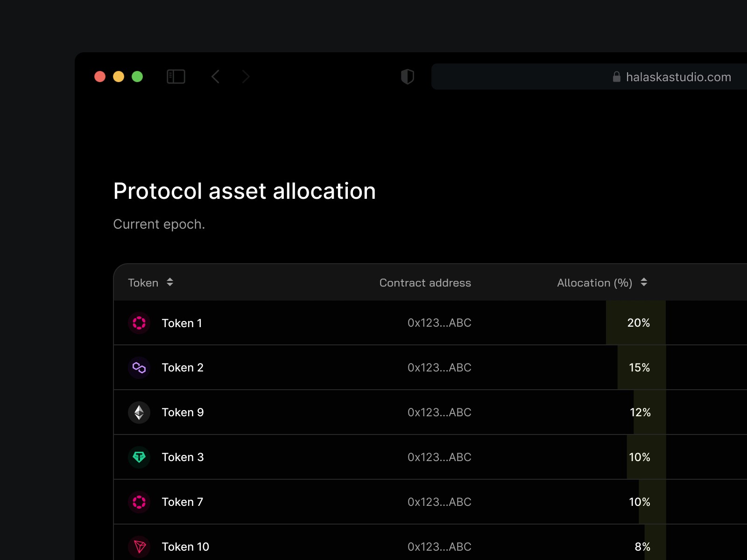Image resolution: width=747 pixels, height=560 pixels.
Task: Click the green window maximize dot
Action: point(137,77)
